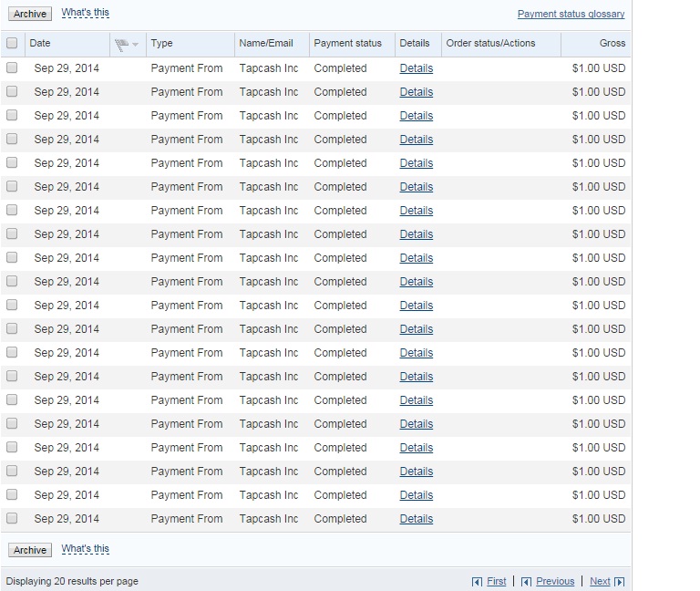Open the Payment status glossary link

point(571,15)
